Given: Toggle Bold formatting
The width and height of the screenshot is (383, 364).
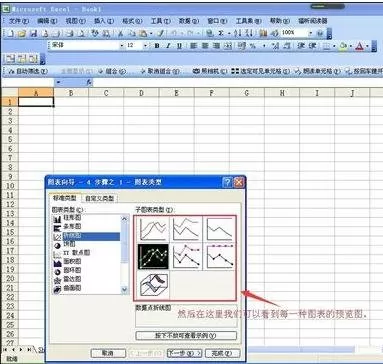Looking at the screenshot, I should tap(157, 46).
